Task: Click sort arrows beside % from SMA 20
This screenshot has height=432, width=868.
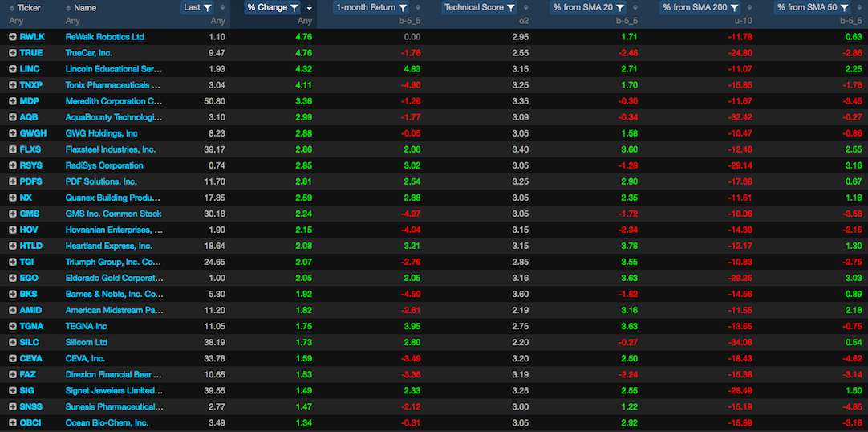Action: (635, 8)
